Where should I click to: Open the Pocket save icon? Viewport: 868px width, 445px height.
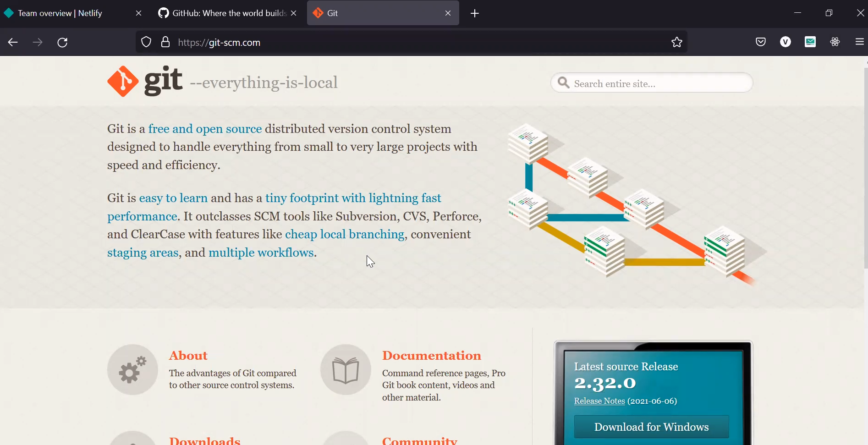[x=761, y=42]
